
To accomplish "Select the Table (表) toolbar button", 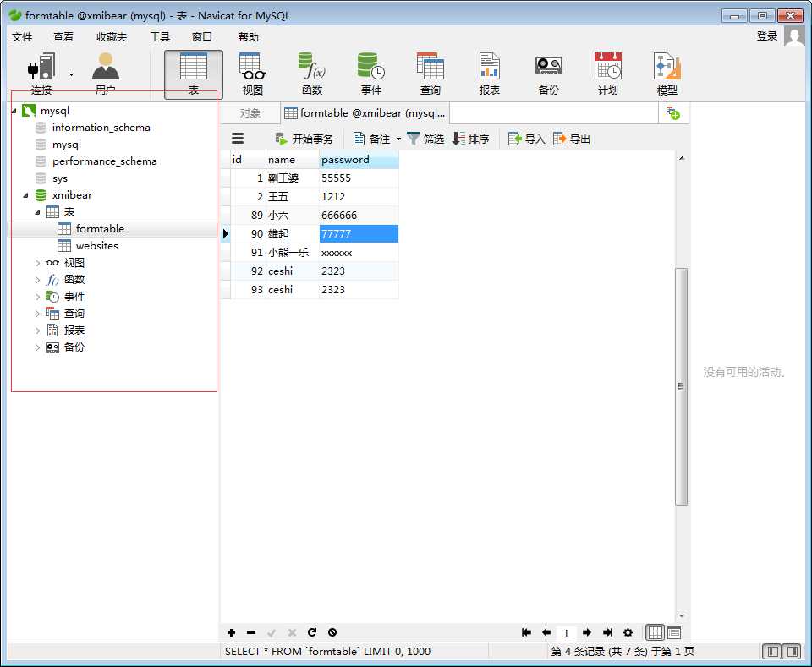I will pos(194,74).
